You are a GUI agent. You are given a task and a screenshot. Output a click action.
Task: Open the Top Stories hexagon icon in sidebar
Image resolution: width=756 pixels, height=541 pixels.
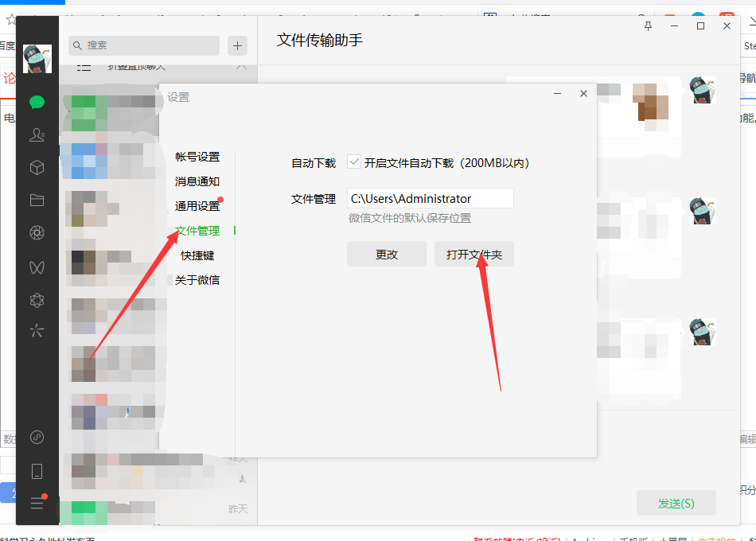click(37, 301)
